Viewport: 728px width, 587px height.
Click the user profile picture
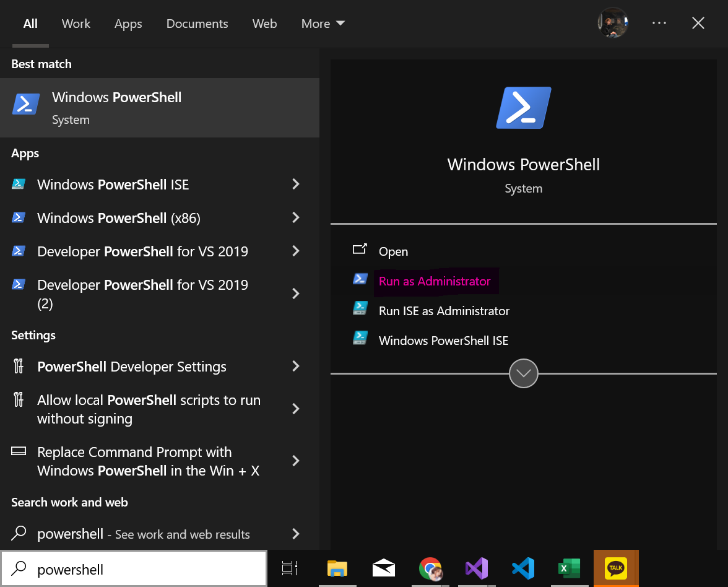point(613,23)
